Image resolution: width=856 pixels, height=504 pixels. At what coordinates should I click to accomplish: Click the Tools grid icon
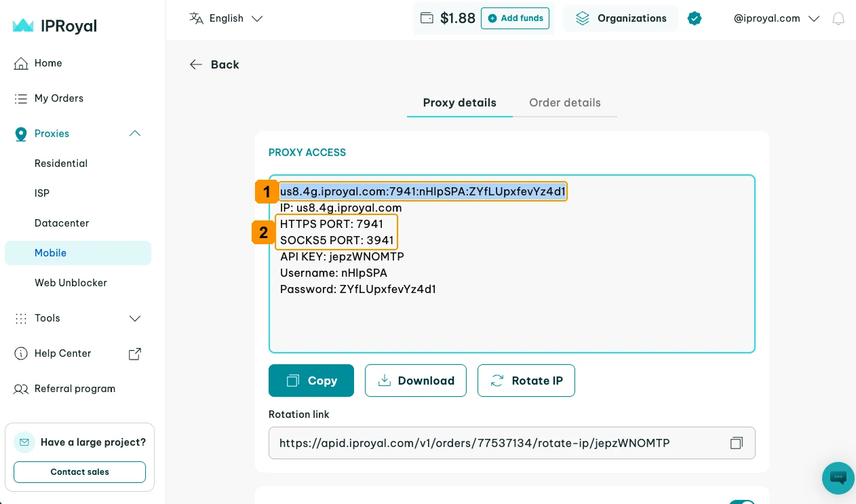(21, 318)
